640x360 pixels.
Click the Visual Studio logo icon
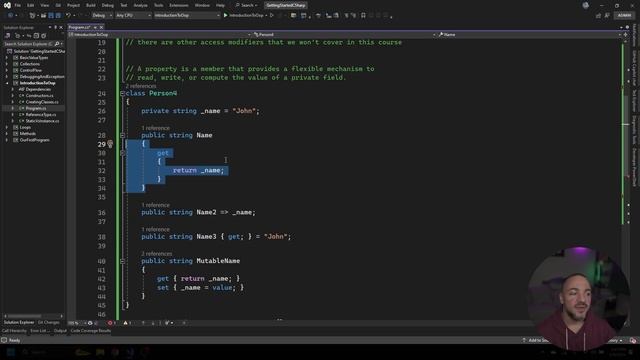coord(7,5)
